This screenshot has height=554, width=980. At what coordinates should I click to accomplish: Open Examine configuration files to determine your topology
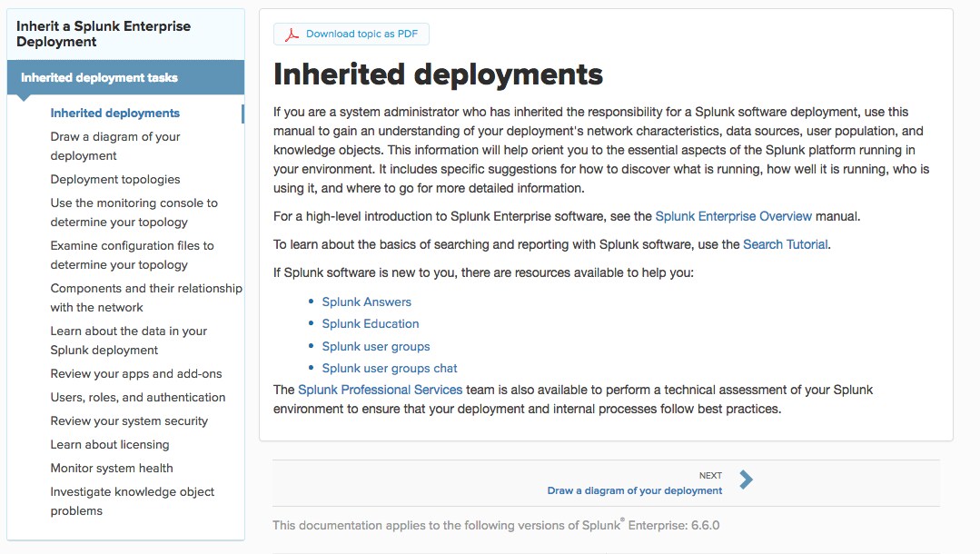coord(132,255)
